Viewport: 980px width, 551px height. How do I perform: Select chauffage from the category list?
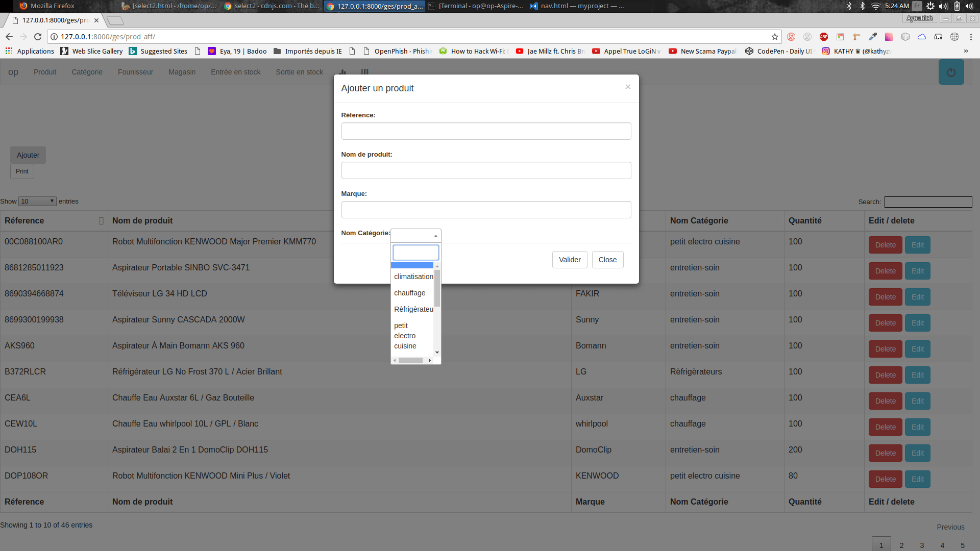(x=409, y=293)
